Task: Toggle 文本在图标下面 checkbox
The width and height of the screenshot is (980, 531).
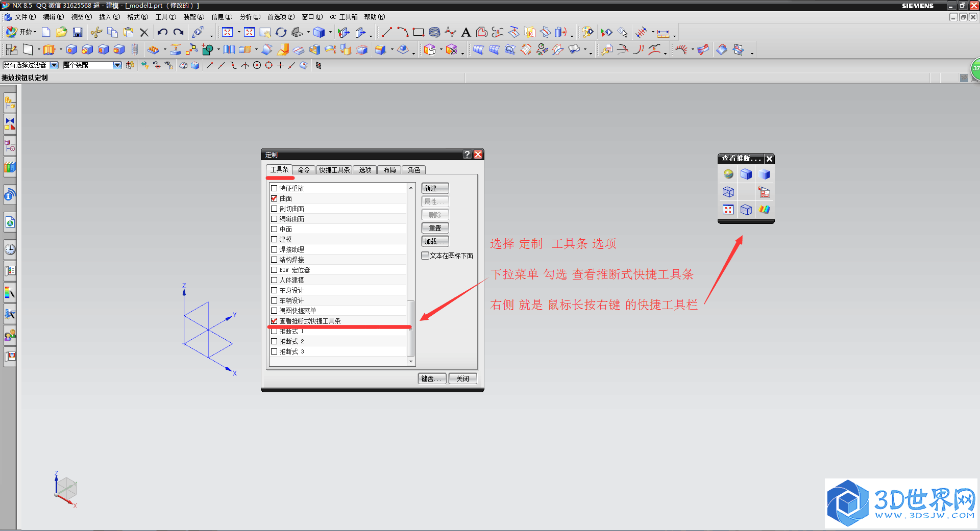Action: click(425, 256)
